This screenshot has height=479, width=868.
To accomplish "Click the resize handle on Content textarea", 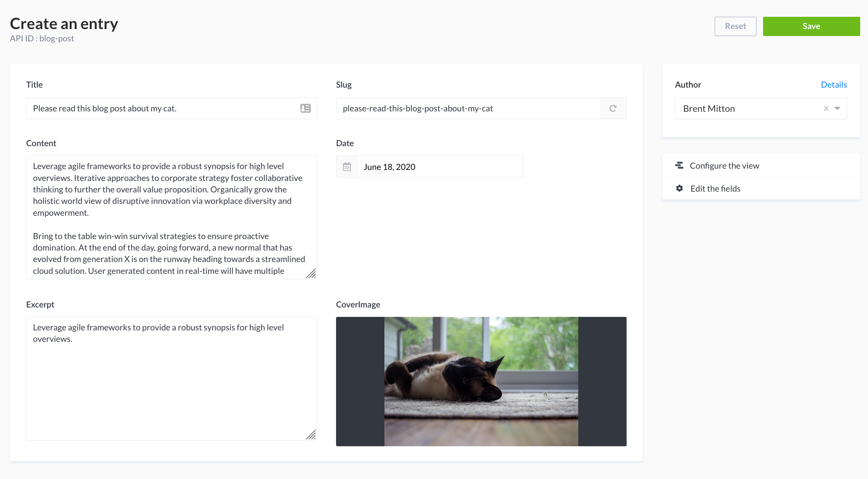I will click(x=311, y=273).
